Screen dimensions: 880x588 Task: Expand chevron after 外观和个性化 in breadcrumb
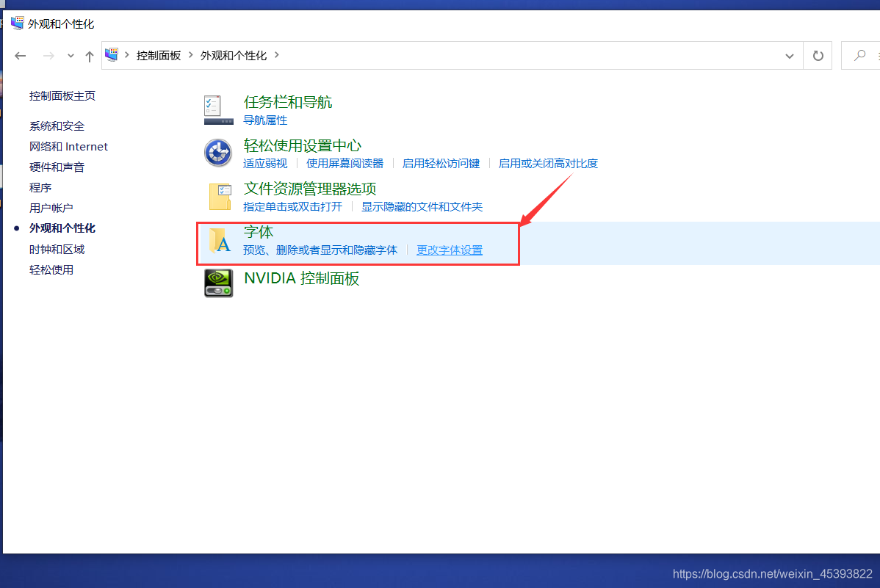[x=277, y=55]
